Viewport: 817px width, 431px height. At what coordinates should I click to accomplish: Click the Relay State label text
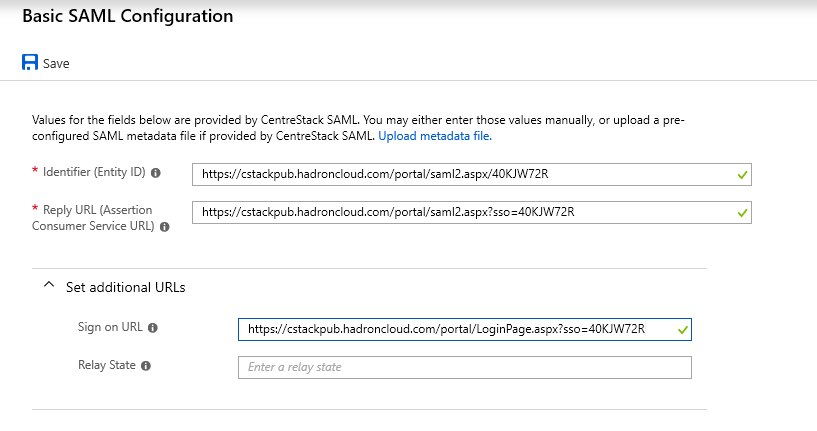click(x=107, y=365)
